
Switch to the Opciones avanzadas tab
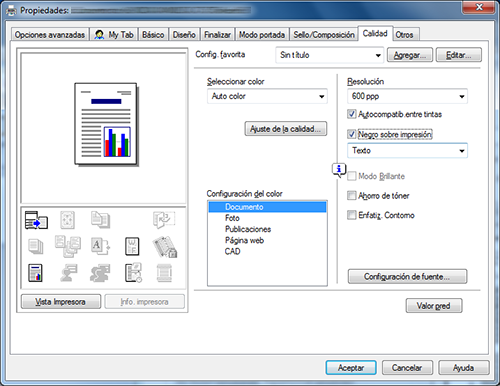[x=50, y=35]
